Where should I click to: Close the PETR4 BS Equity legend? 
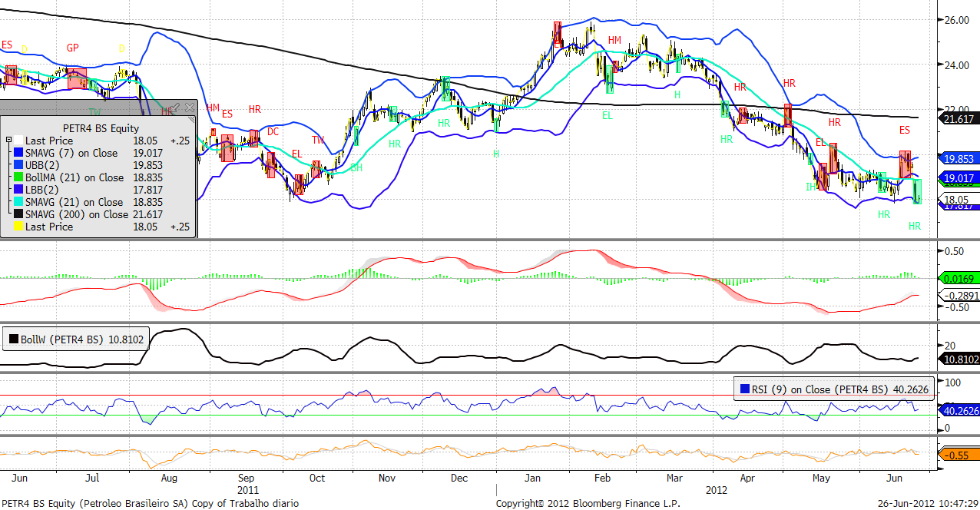pos(189,108)
